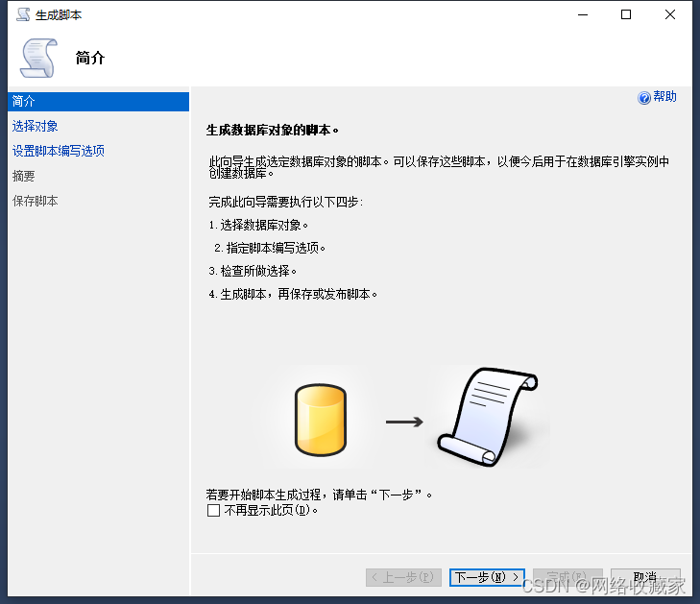Close the 生成脚本 wizard window
The width and height of the screenshot is (700, 604).
coord(669,14)
